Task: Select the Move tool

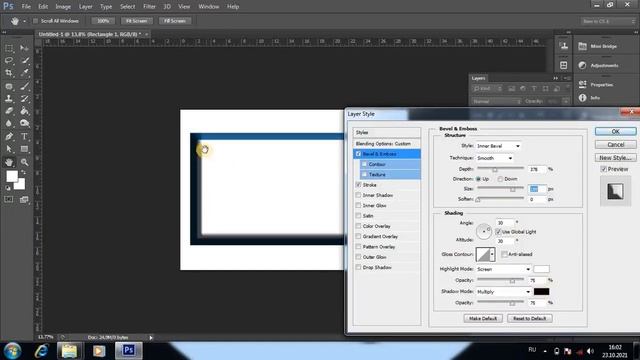Action: pyautogui.click(x=24, y=48)
